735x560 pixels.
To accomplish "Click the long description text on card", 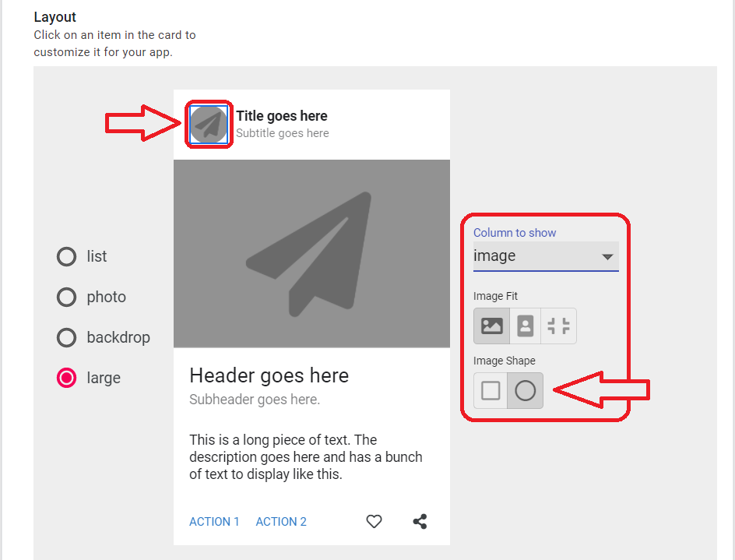I will pos(306,457).
